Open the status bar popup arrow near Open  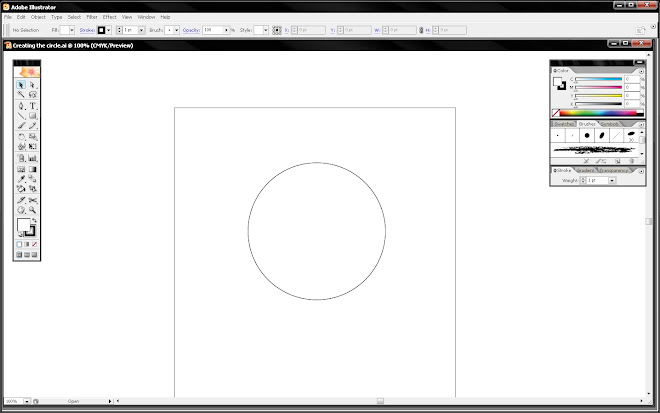click(110, 401)
